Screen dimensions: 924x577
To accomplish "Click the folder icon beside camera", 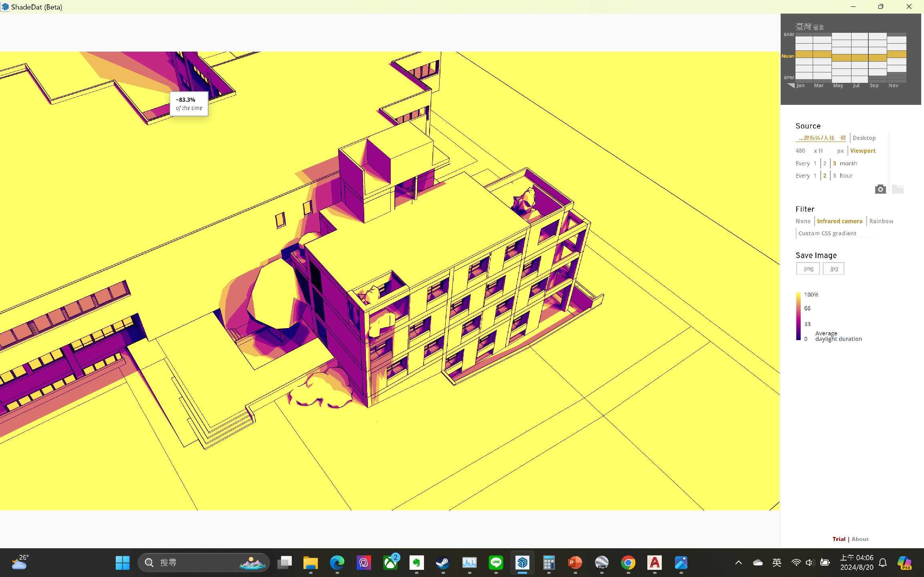I will pos(898,189).
